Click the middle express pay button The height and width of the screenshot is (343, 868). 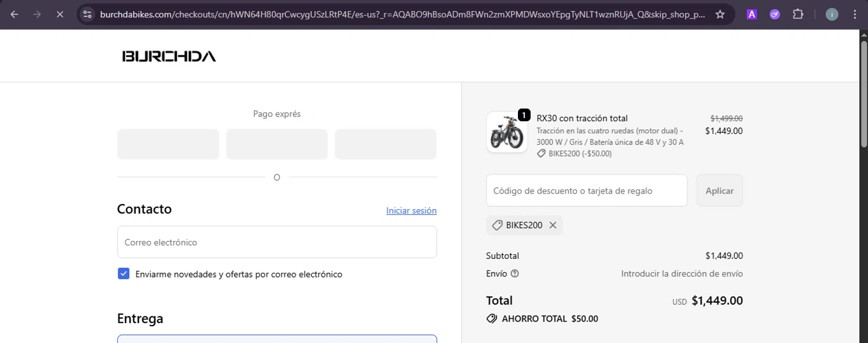(x=277, y=144)
